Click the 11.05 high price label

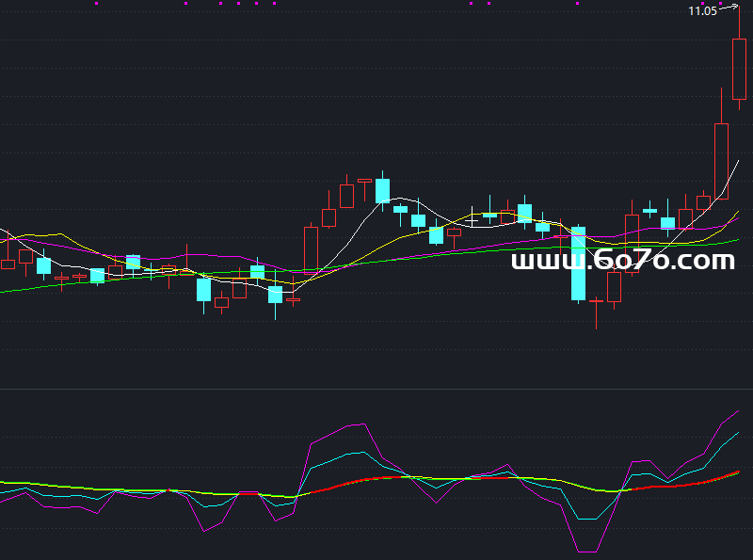pos(702,10)
